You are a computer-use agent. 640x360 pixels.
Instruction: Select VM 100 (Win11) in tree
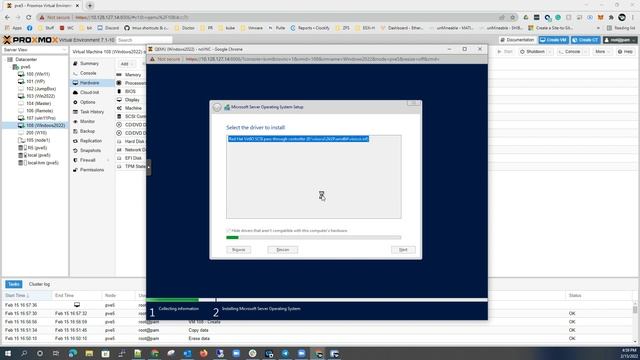point(35,74)
